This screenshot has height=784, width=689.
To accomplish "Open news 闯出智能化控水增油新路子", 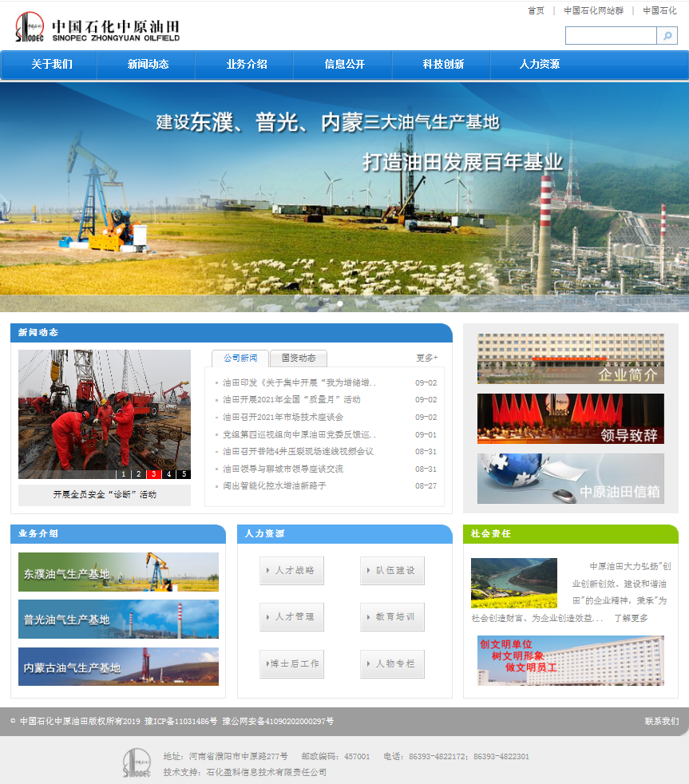I will 275,485.
